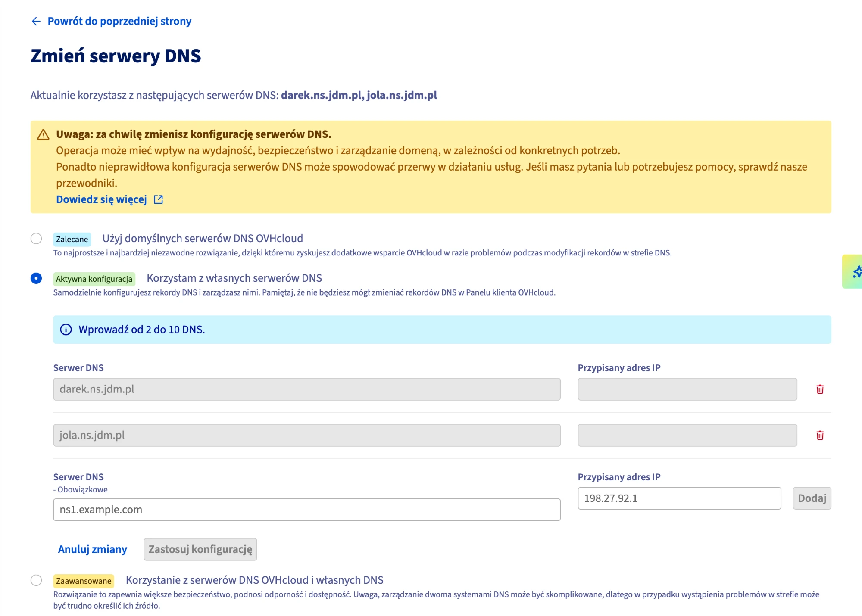Select the advanced OVHcloud and own DNS radio option
The width and height of the screenshot is (862, 616).
tap(36, 580)
